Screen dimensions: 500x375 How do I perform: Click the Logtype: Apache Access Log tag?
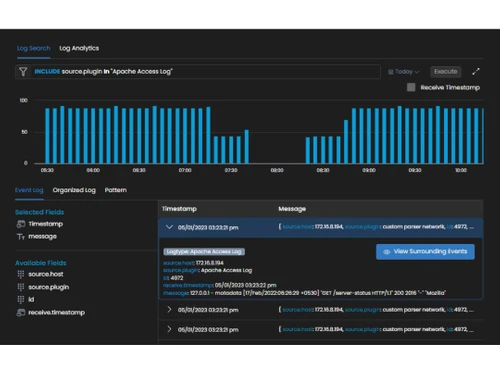(x=204, y=252)
